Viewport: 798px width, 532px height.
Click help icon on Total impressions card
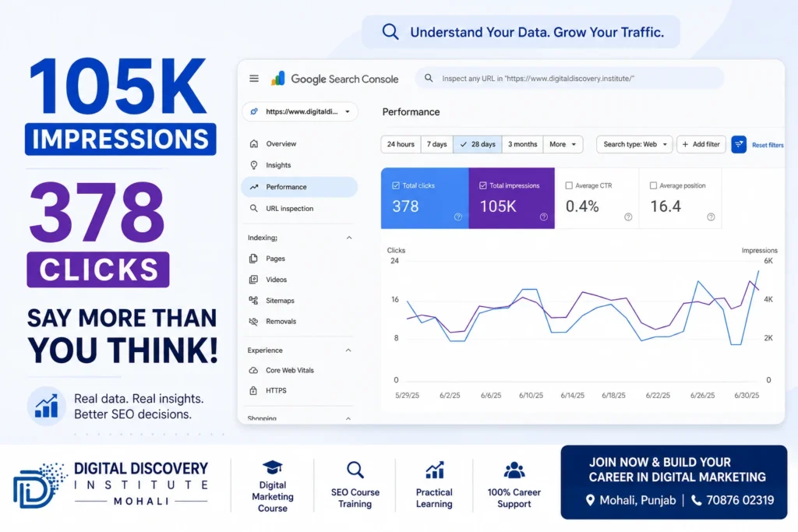tap(543, 217)
